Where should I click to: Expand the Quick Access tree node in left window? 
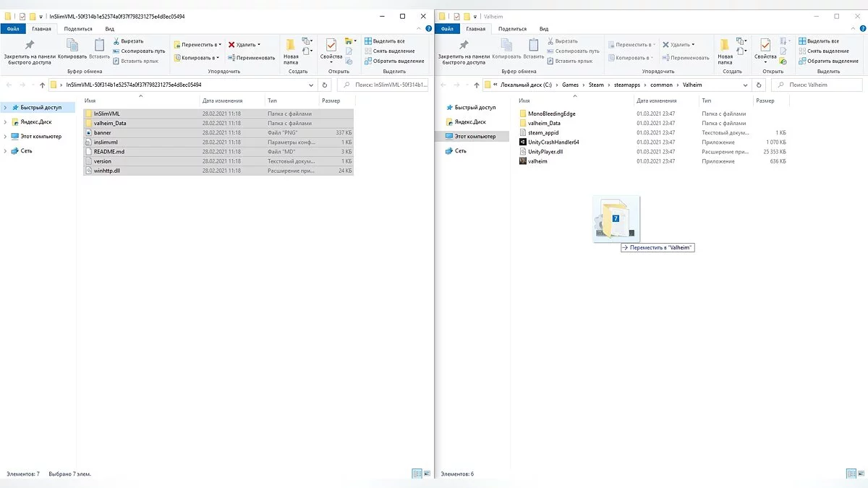pyautogui.click(x=6, y=108)
